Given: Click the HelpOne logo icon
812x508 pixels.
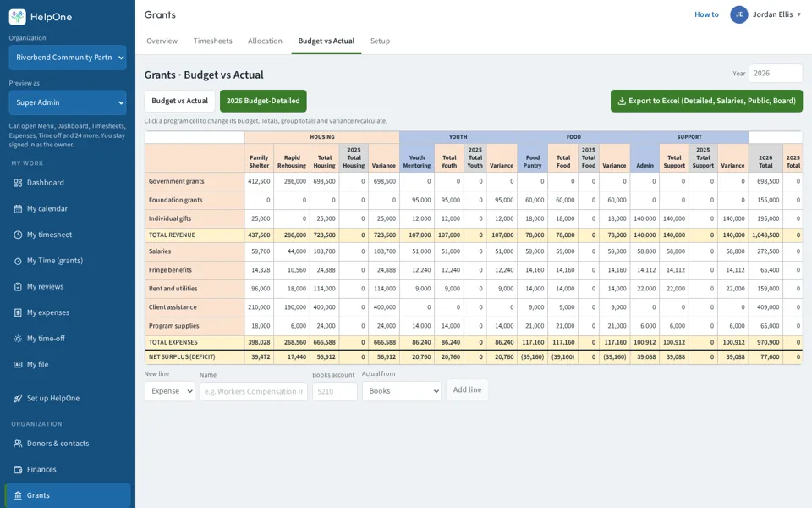Looking at the screenshot, I should click(x=17, y=17).
